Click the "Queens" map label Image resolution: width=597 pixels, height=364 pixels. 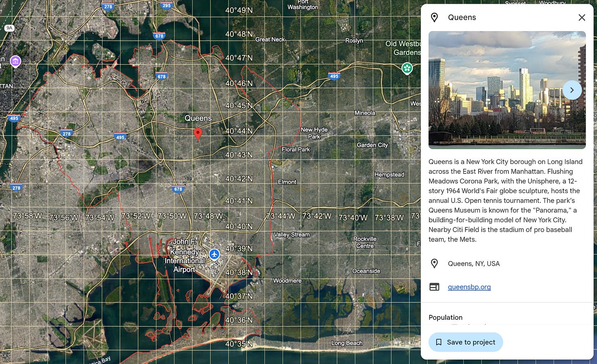(198, 118)
